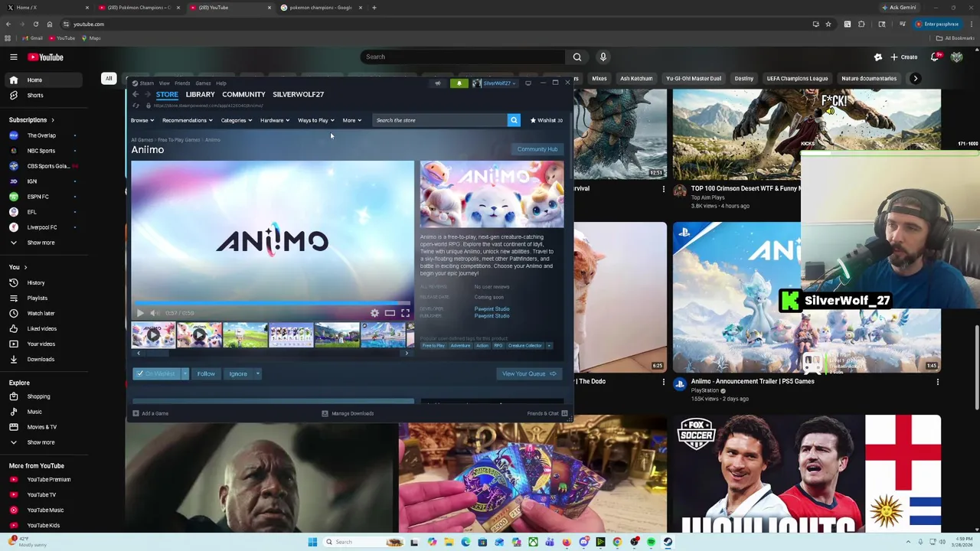Image resolution: width=980 pixels, height=551 pixels.
Task: Expand the Recommendations store dropdown
Action: [187, 120]
